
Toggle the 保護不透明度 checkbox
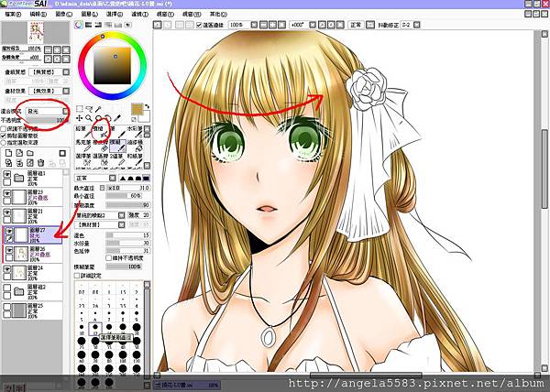[x=4, y=129]
